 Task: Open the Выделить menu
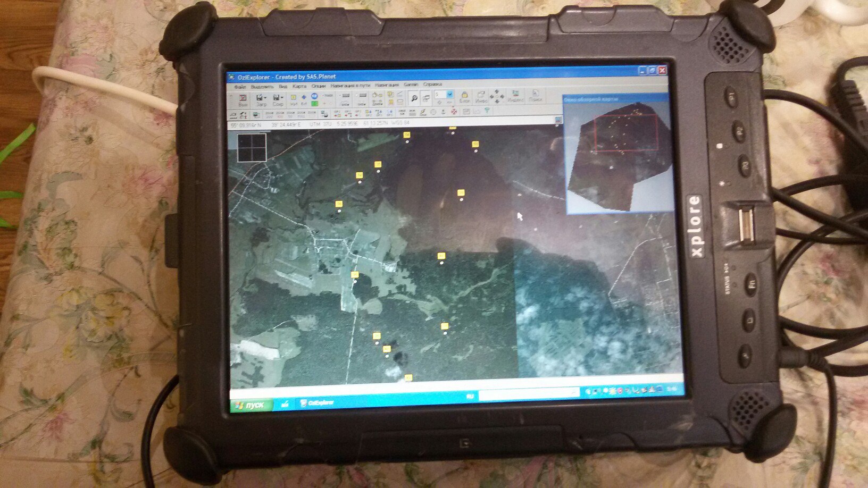(262, 86)
